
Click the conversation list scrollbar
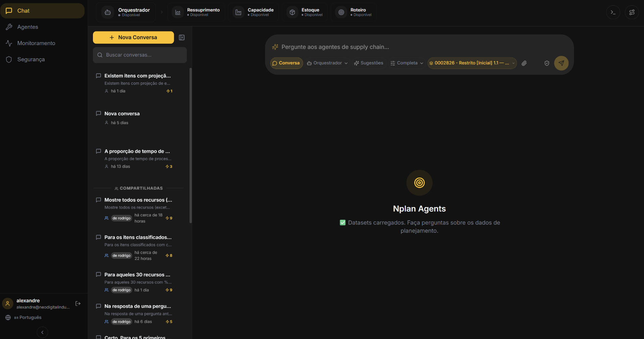pos(191,146)
